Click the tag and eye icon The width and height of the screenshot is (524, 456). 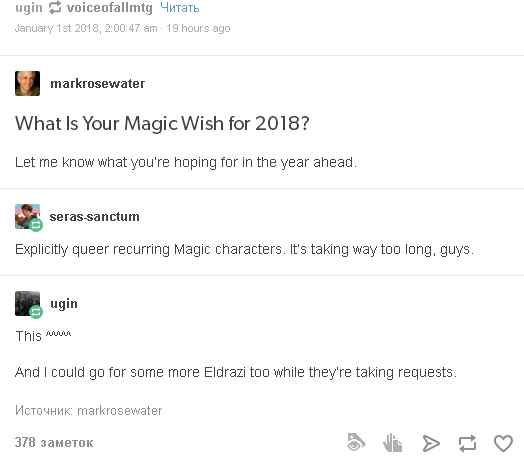[x=356, y=442]
